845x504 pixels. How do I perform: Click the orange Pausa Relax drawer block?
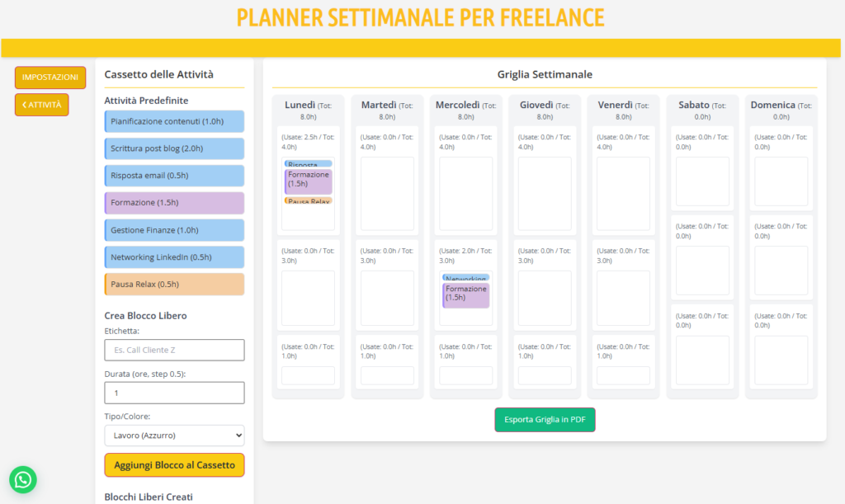tap(174, 285)
